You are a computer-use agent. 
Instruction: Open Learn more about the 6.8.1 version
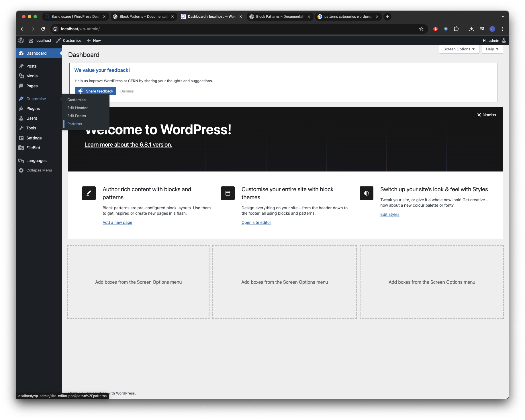point(128,145)
